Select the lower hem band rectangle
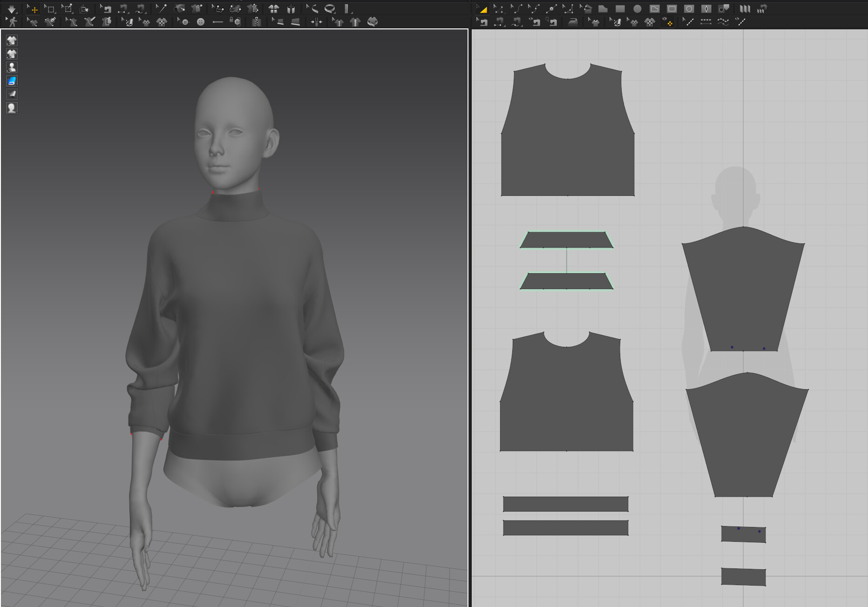The height and width of the screenshot is (607, 868). point(566,528)
